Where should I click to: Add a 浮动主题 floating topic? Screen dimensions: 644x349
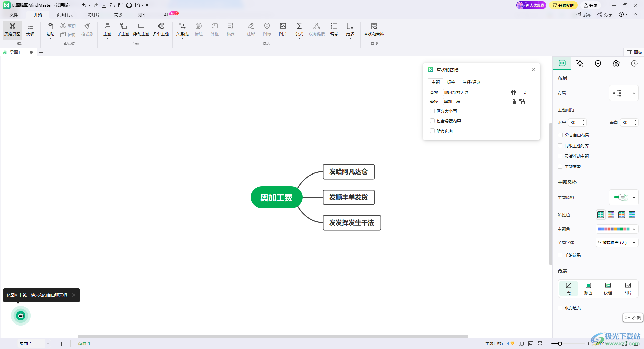(x=141, y=30)
